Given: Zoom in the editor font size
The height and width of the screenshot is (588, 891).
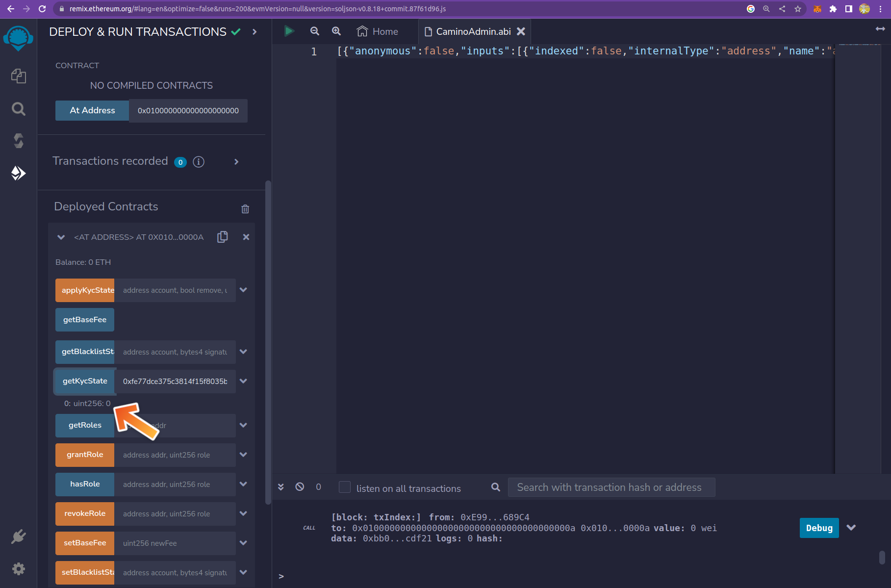Looking at the screenshot, I should [336, 31].
